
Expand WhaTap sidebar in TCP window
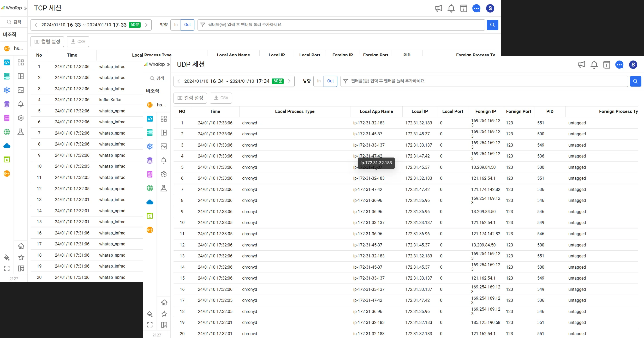[x=25, y=8]
